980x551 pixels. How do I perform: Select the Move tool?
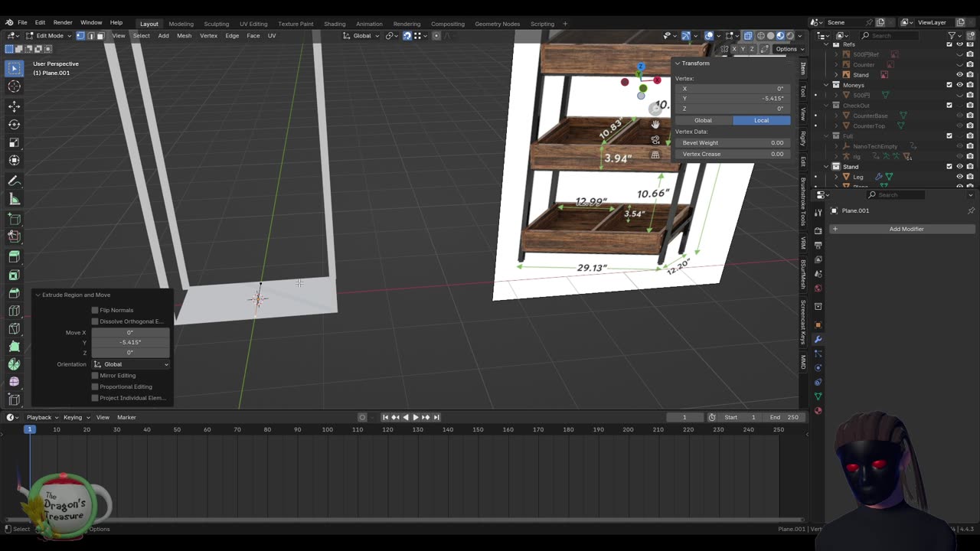(14, 106)
